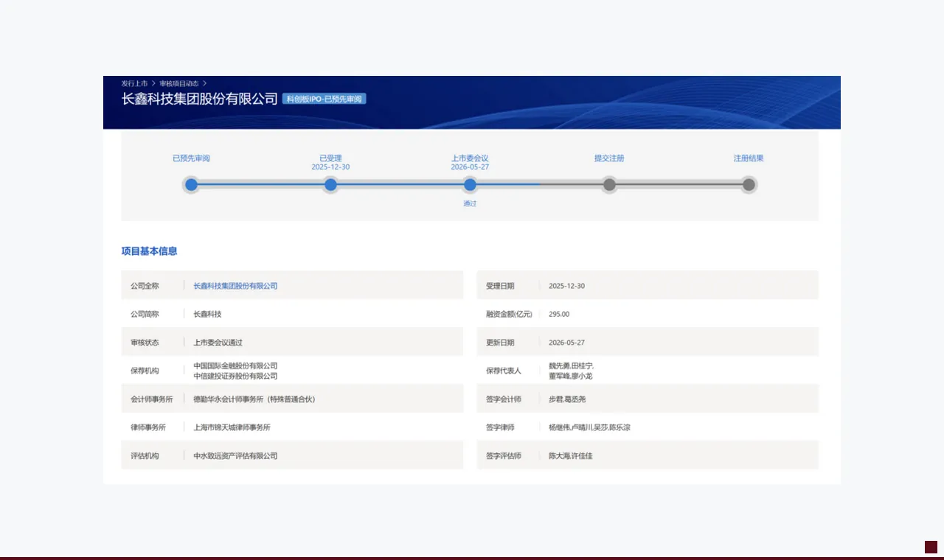944x560 pixels.
Task: Click the 保荐代表人 field label
Action: (x=504, y=371)
